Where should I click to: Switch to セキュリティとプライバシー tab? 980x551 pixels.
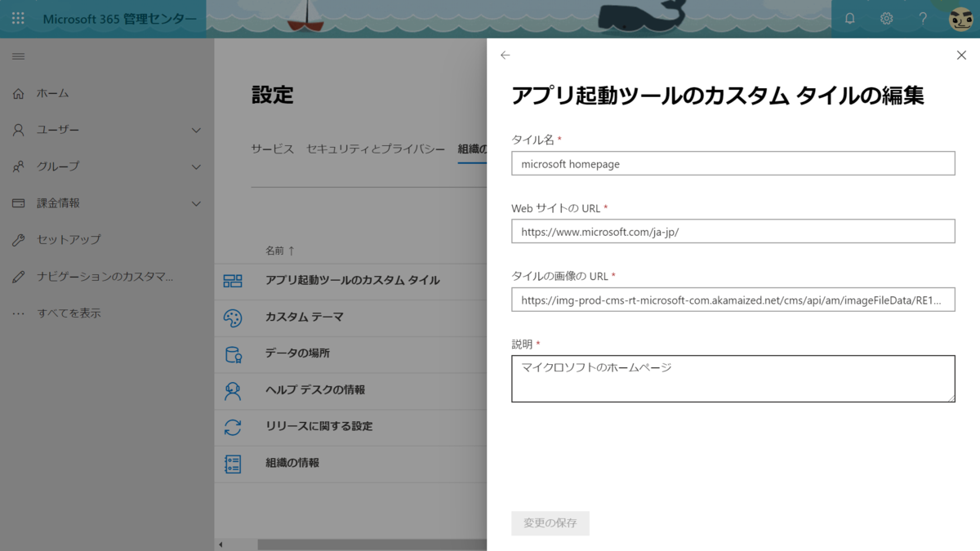pyautogui.click(x=376, y=149)
